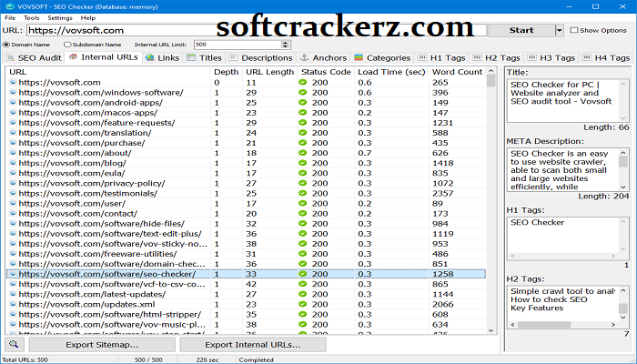The image size is (637, 364).
Task: Click the Start button
Action: pyautogui.click(x=521, y=30)
